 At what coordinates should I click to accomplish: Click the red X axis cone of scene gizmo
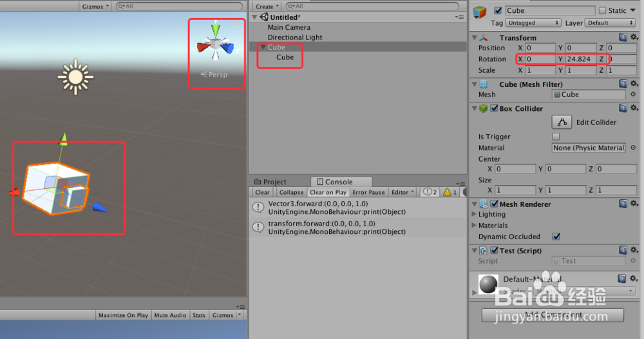[204, 46]
